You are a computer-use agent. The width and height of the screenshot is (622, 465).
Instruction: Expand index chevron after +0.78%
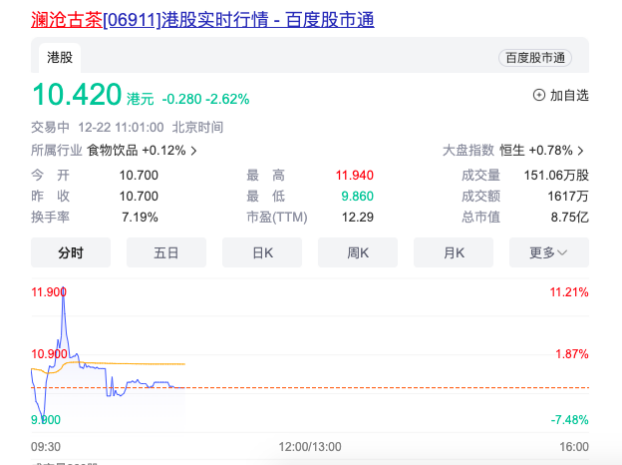580,151
